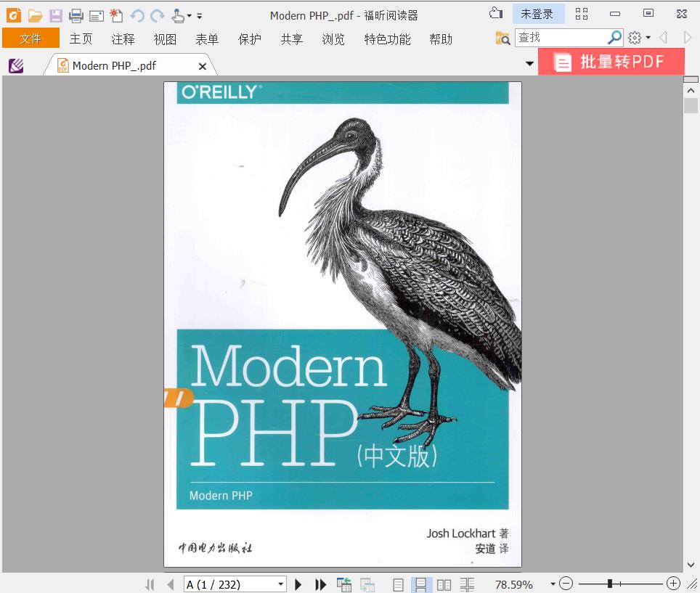700x593 pixels.
Task: Click the 批量转PDF banner button
Action: (x=611, y=62)
